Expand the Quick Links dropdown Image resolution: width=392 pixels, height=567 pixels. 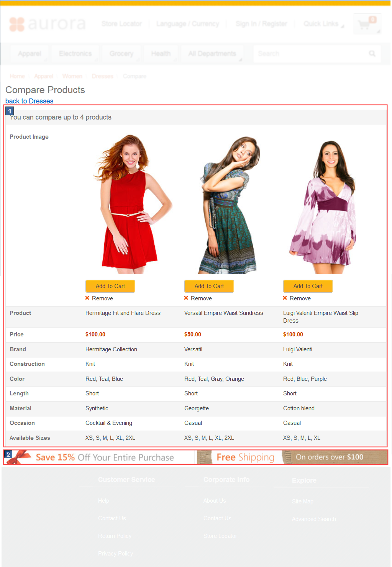click(x=321, y=24)
